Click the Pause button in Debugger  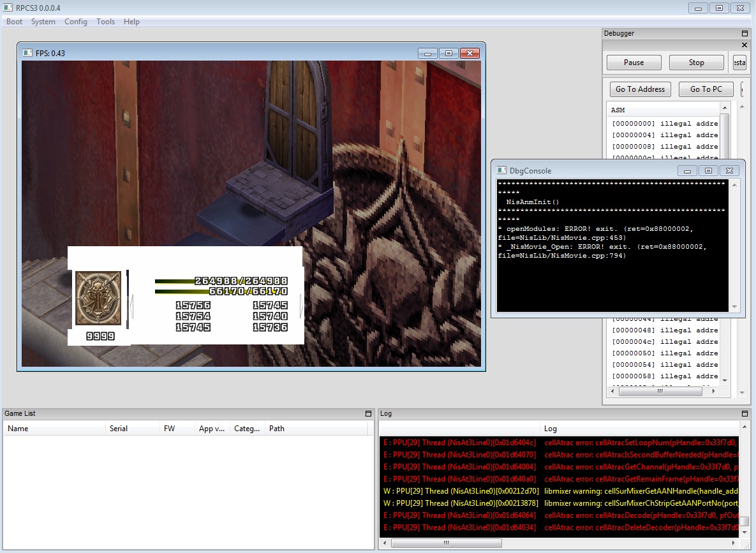634,63
